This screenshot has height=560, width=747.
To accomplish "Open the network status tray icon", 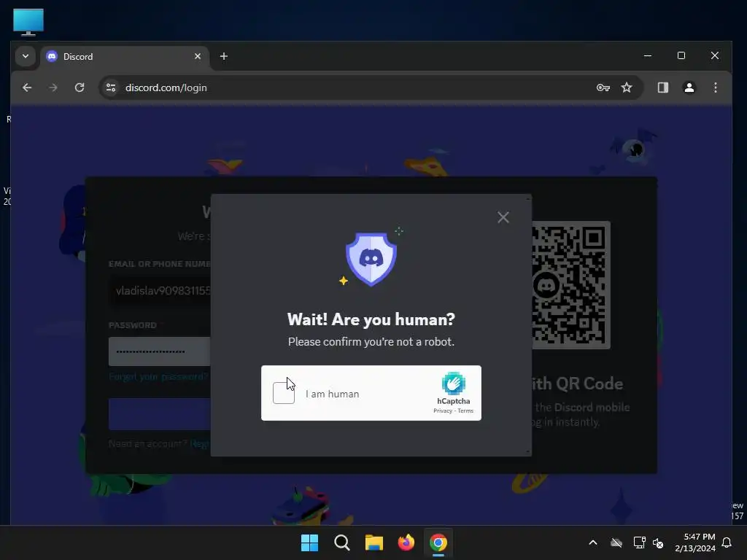I will pos(639,542).
